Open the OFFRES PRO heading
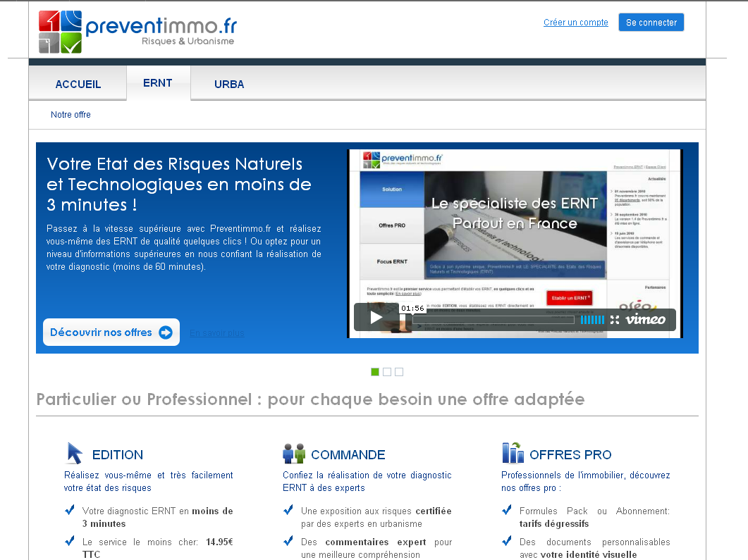The image size is (748, 560). click(570, 454)
